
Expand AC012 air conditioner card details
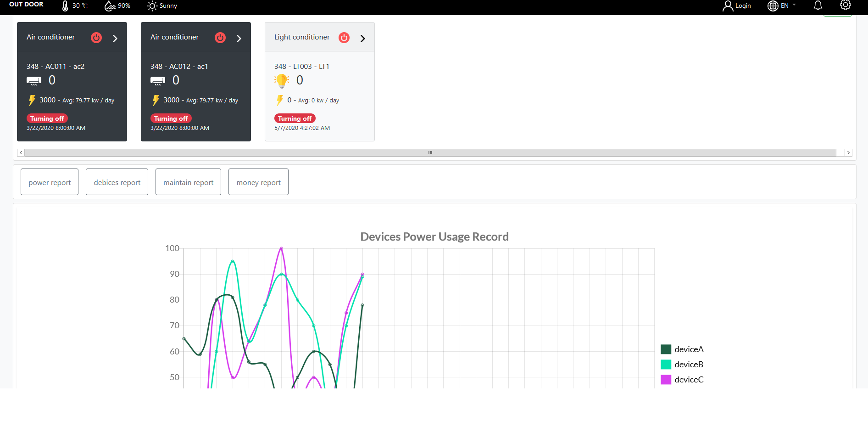point(239,39)
